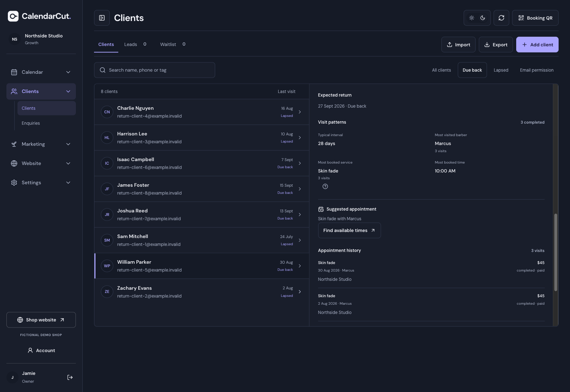Click the ZE avatar for Zachary Evans

point(107,292)
